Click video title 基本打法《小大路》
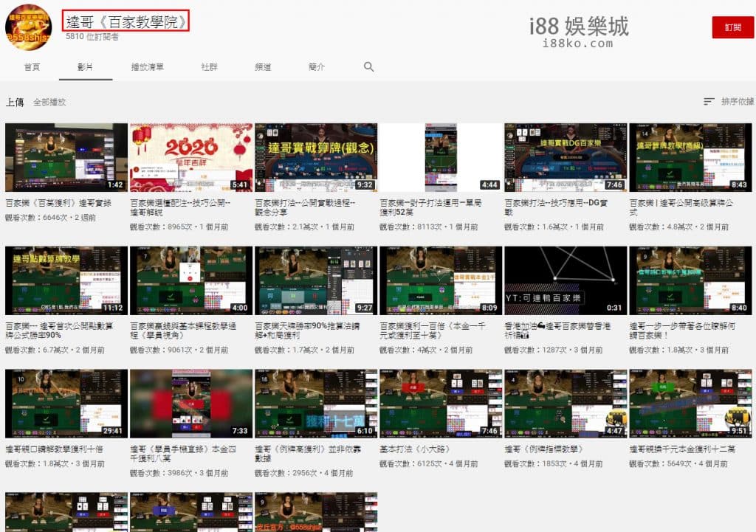This screenshot has height=532, width=756. pos(413,449)
